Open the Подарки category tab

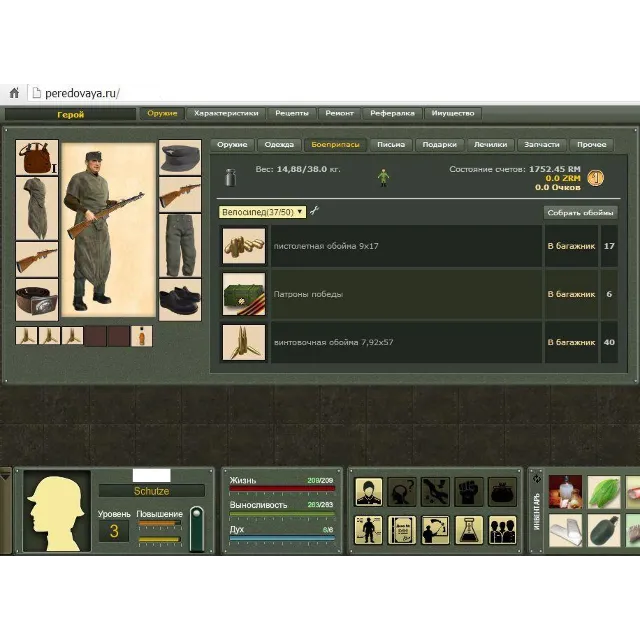point(440,144)
